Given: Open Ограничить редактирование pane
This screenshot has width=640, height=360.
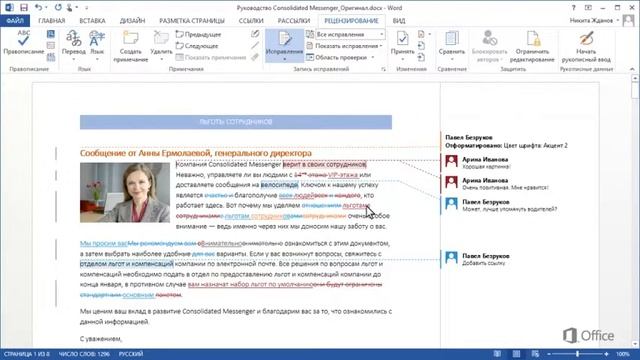Looking at the screenshot, I should click(x=532, y=46).
